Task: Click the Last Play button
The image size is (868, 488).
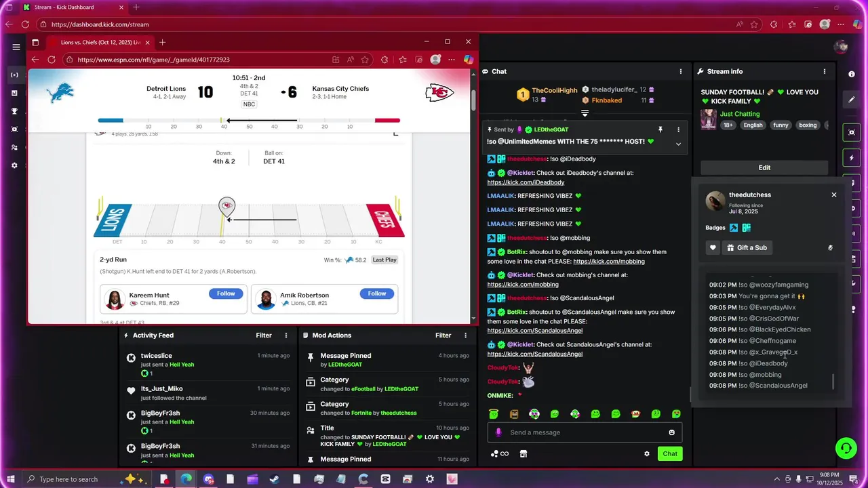Action: point(384,260)
